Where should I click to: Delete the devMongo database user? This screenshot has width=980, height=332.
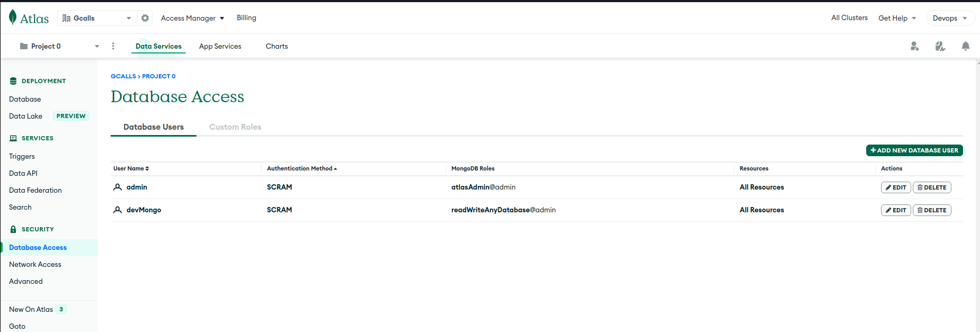point(932,210)
